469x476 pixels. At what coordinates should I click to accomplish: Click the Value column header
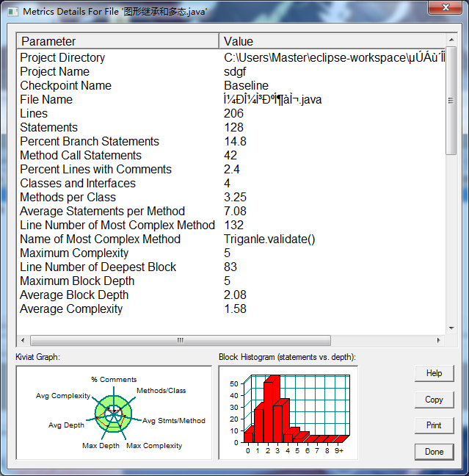pyautogui.click(x=332, y=41)
